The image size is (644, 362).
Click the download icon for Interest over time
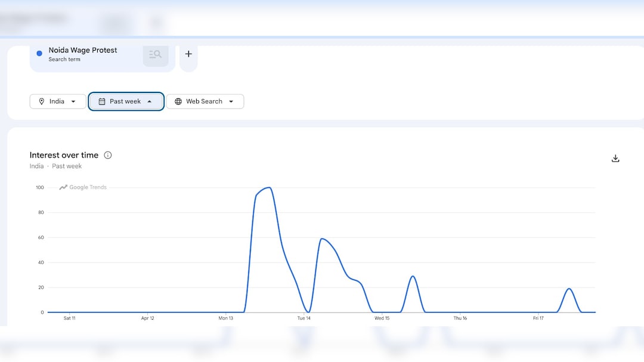pos(615,159)
